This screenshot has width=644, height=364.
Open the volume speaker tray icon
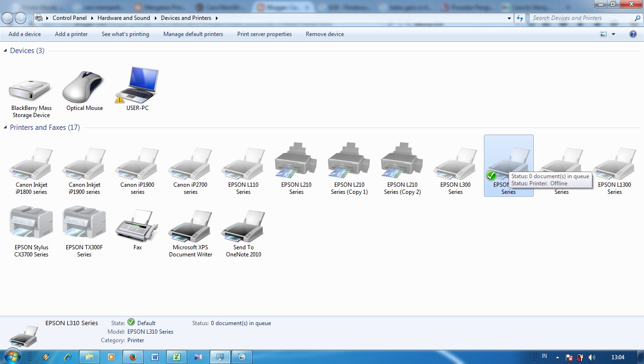tap(592, 357)
